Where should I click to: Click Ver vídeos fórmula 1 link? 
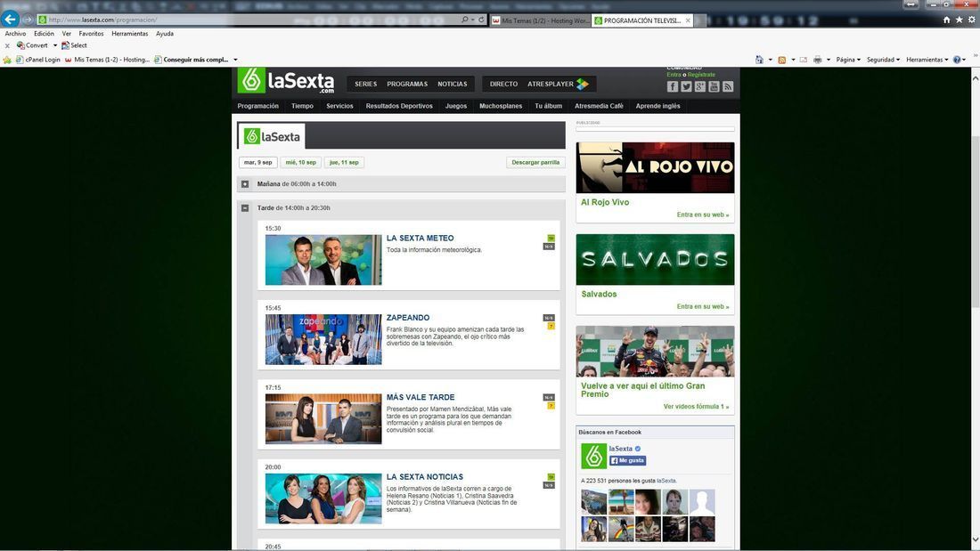[697, 407]
